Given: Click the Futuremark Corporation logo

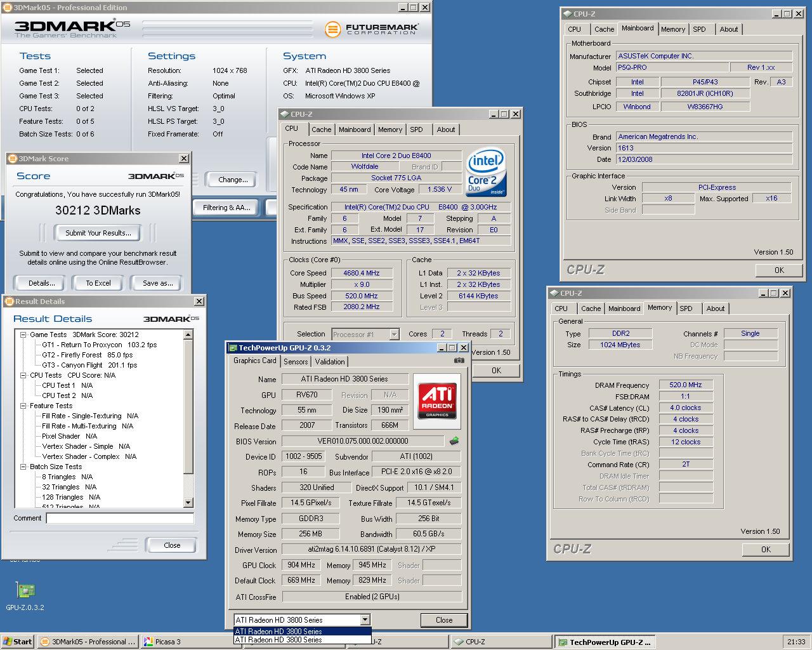Looking at the screenshot, I should (372, 29).
